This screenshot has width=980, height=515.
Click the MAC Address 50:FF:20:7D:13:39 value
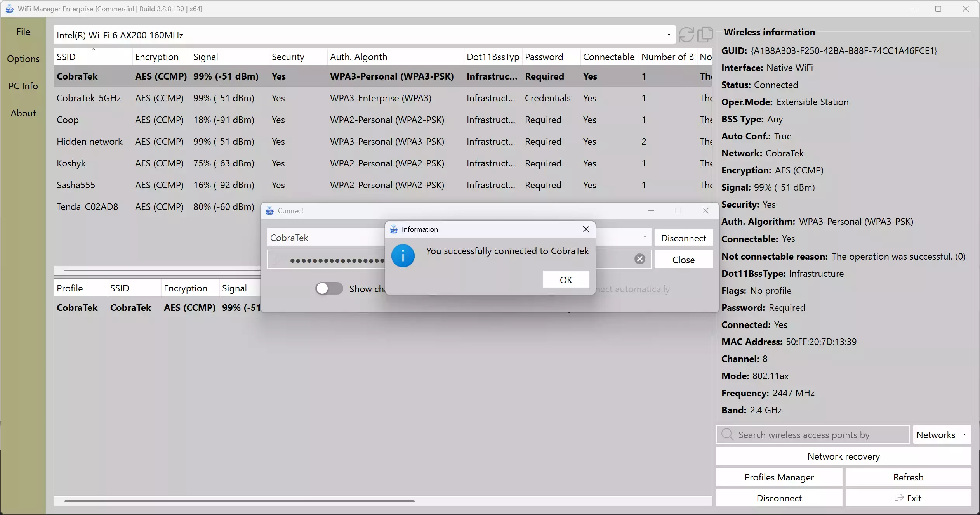pos(821,342)
